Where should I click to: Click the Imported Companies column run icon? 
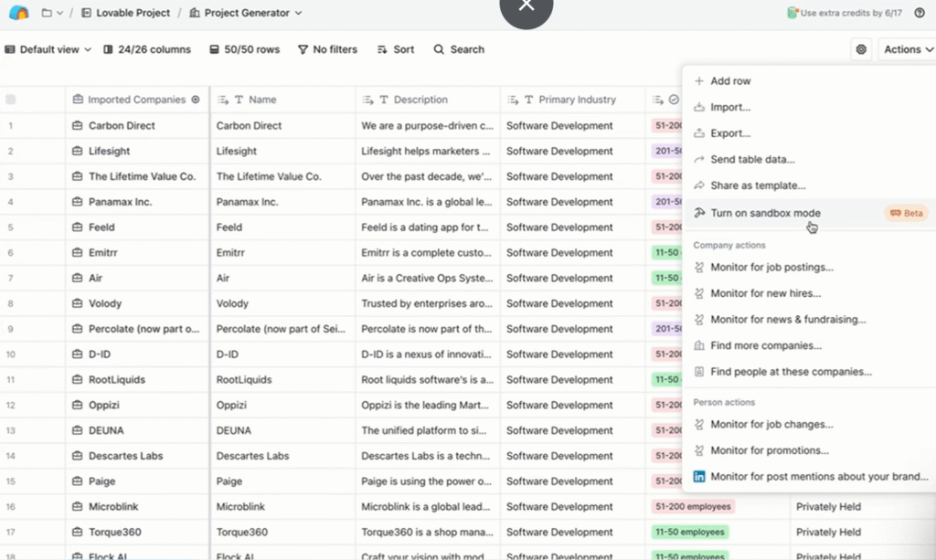195,100
